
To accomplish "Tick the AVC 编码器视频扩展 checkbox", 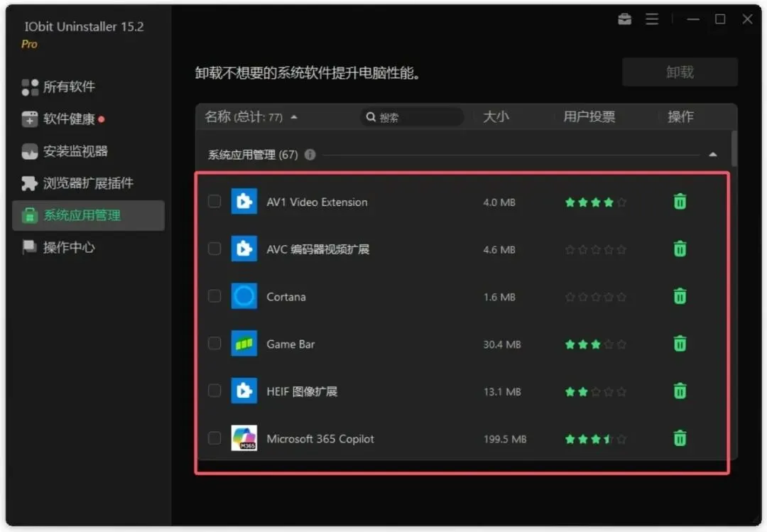I will [x=214, y=249].
